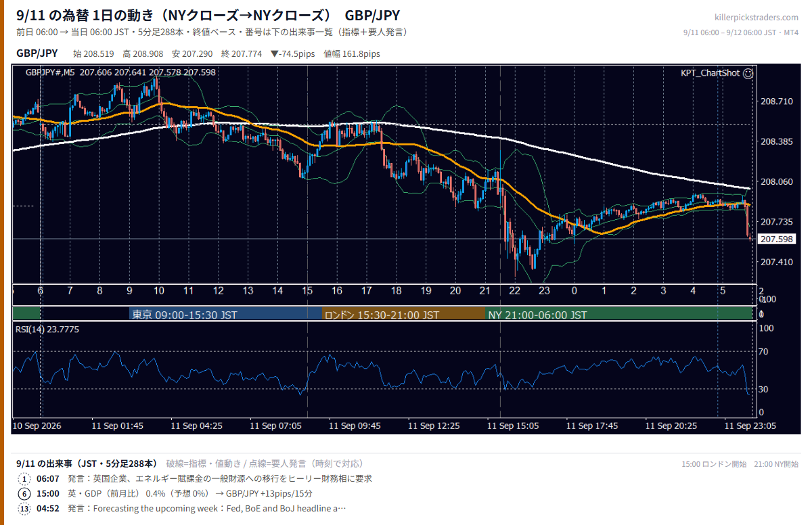Click the 11 Sep 09:45 date label
Image resolution: width=812 pixels, height=525 pixels.
click(x=355, y=426)
